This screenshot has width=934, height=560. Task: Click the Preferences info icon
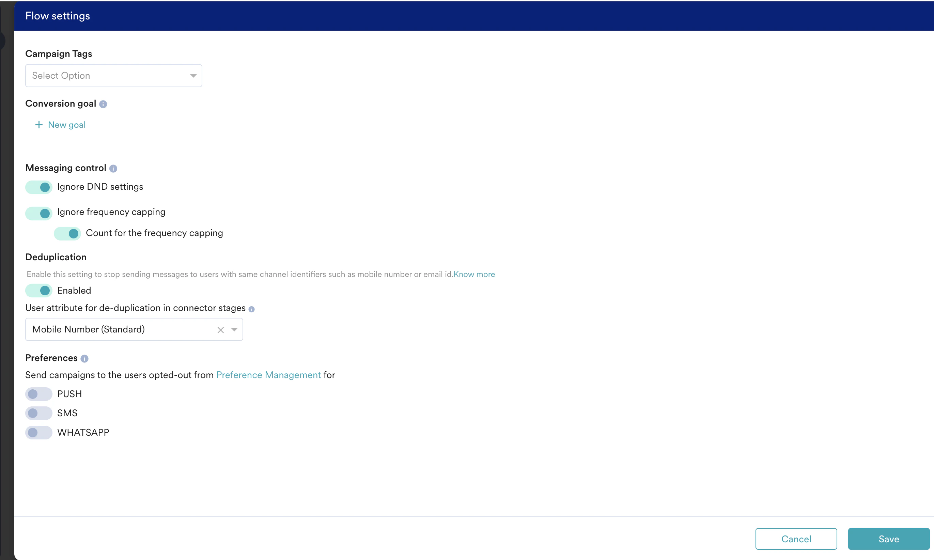84,358
